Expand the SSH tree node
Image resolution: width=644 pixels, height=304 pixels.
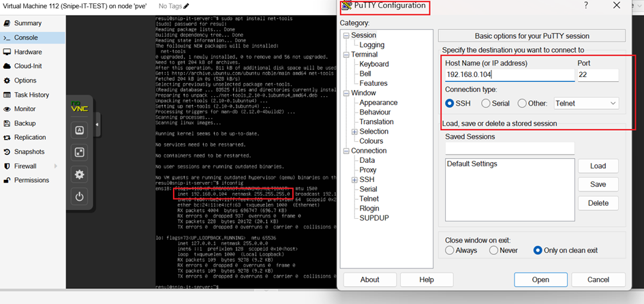354,179
